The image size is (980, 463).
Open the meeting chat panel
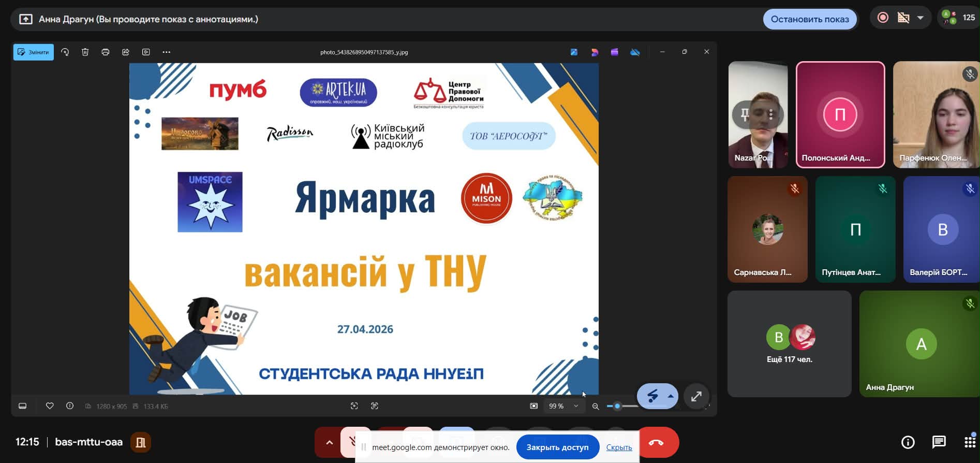(x=939, y=442)
